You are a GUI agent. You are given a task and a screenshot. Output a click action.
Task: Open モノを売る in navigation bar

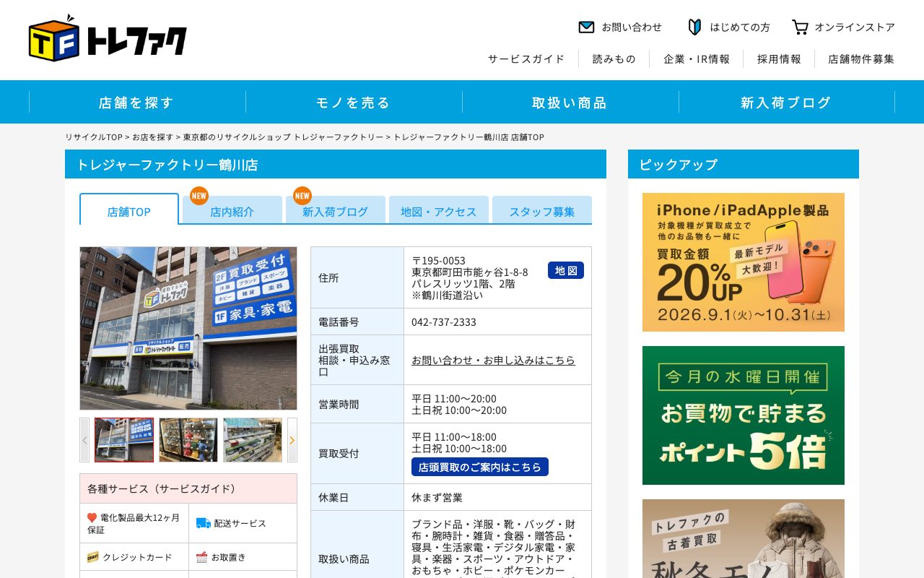[x=354, y=102]
